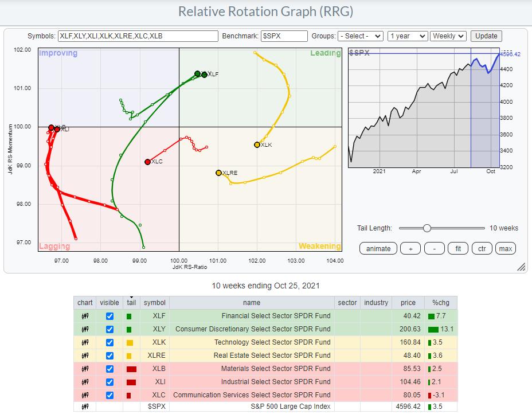
Task: Click the animate button
Action: (378, 248)
